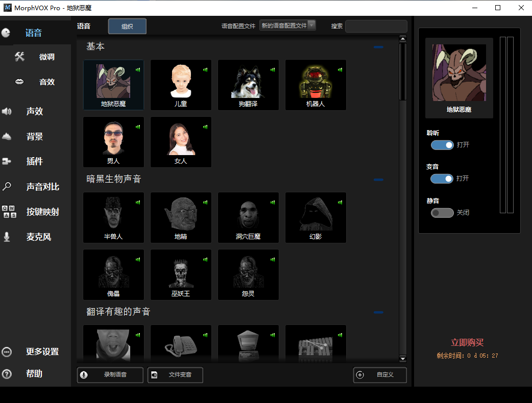The width and height of the screenshot is (532, 403).
Task: Click the 立即购买 buy now link
Action: tap(467, 342)
